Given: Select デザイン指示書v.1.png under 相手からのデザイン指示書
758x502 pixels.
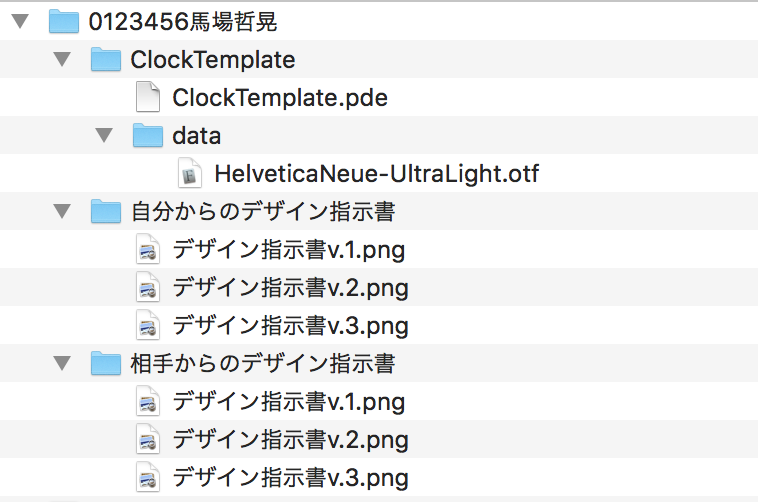Looking at the screenshot, I should click(x=289, y=402).
